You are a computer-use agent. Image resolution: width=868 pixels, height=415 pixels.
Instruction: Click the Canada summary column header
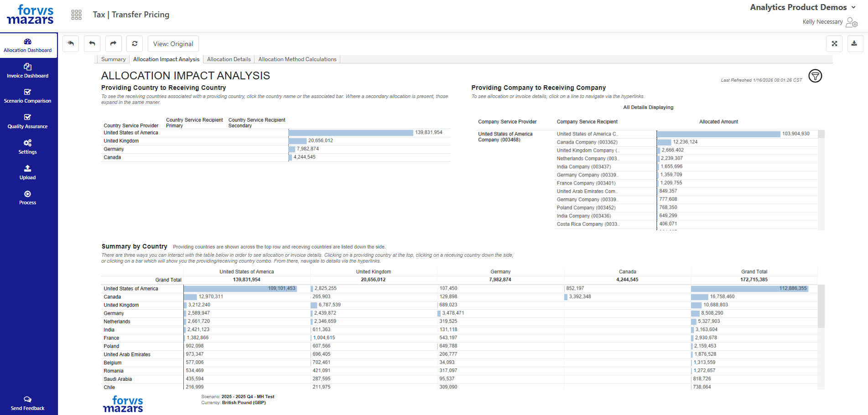(x=628, y=272)
